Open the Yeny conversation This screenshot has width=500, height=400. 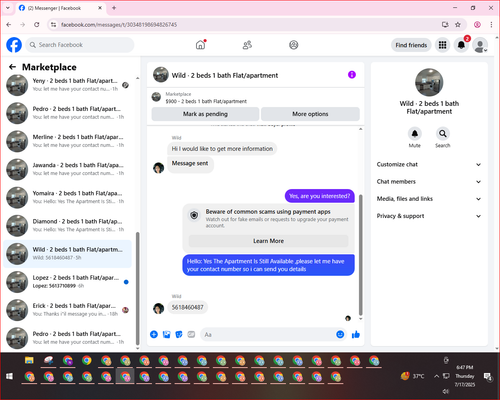coord(68,85)
